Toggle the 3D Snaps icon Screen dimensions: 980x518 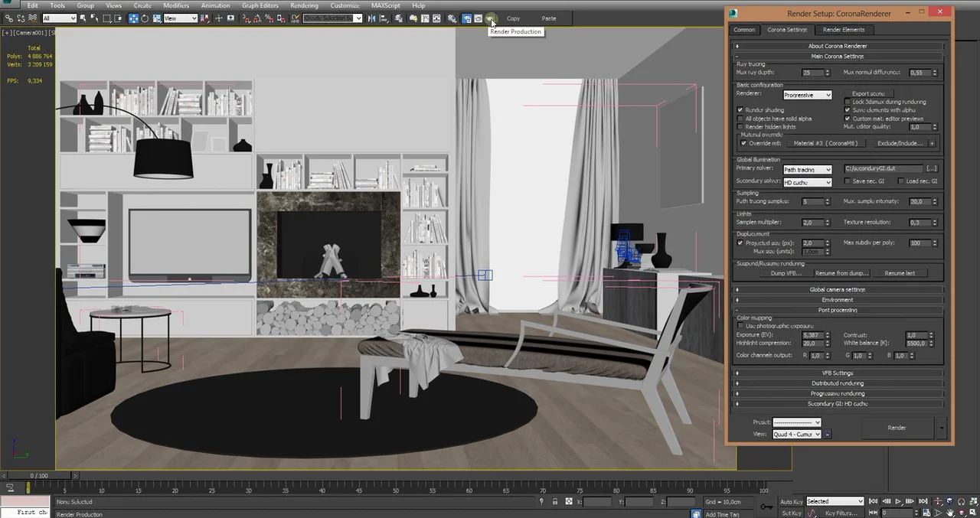247,18
